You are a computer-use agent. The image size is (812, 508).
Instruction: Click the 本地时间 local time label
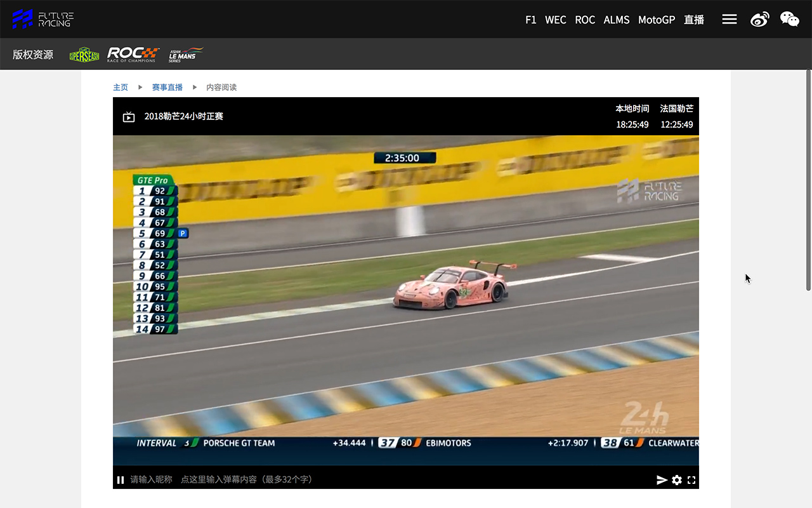(x=632, y=109)
